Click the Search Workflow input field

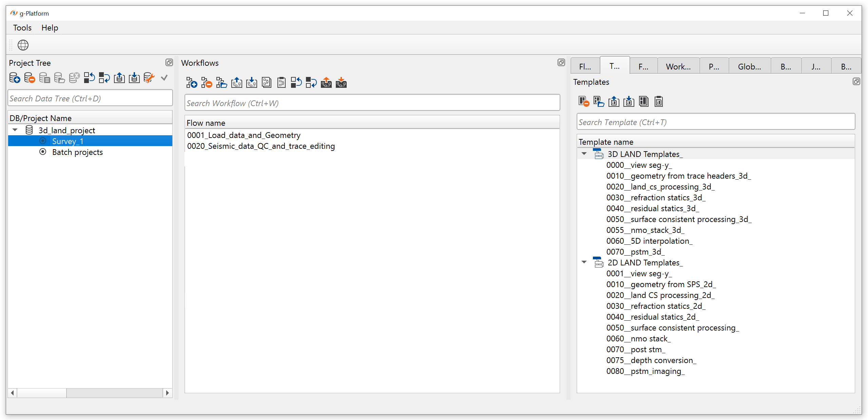(x=372, y=103)
